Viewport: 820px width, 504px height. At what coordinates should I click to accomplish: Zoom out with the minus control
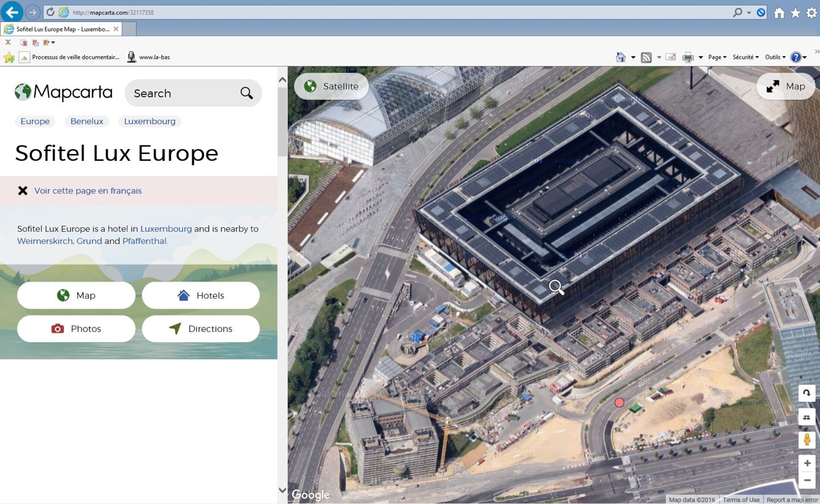807,480
